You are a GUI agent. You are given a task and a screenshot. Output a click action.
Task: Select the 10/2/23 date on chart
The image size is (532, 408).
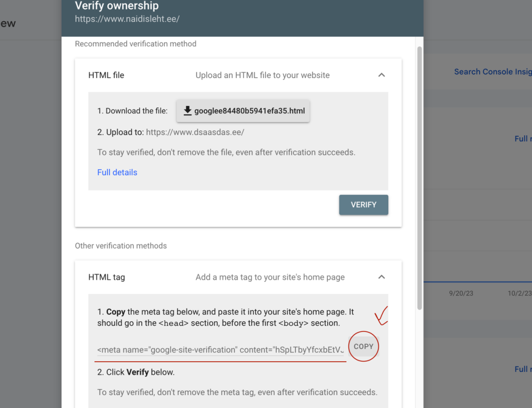[519, 293]
